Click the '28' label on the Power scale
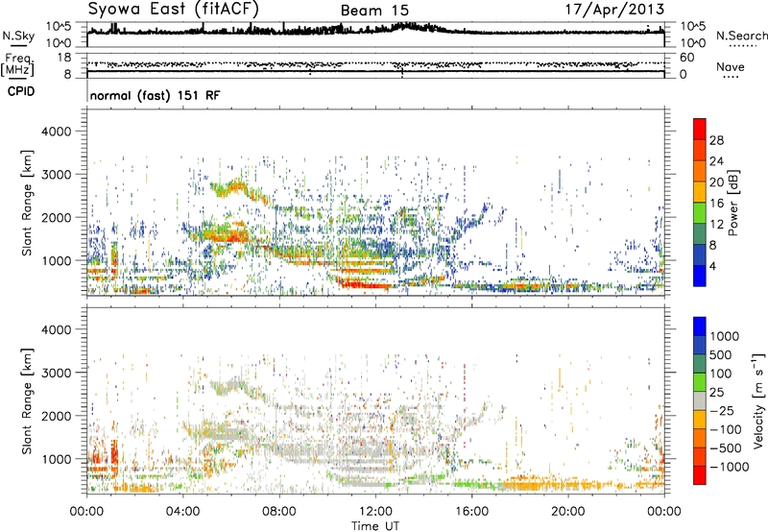768x532 pixels. click(x=716, y=140)
